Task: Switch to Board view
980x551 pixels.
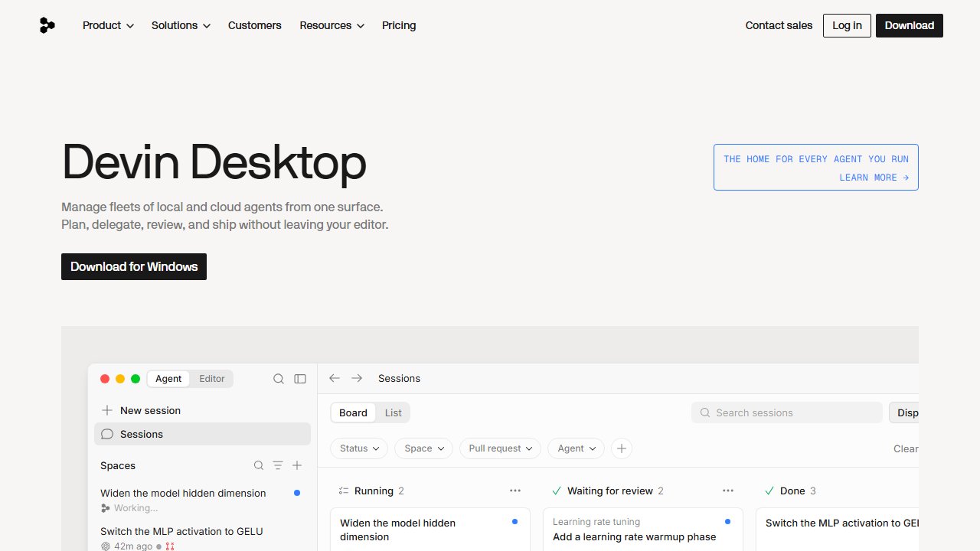Action: (x=353, y=412)
